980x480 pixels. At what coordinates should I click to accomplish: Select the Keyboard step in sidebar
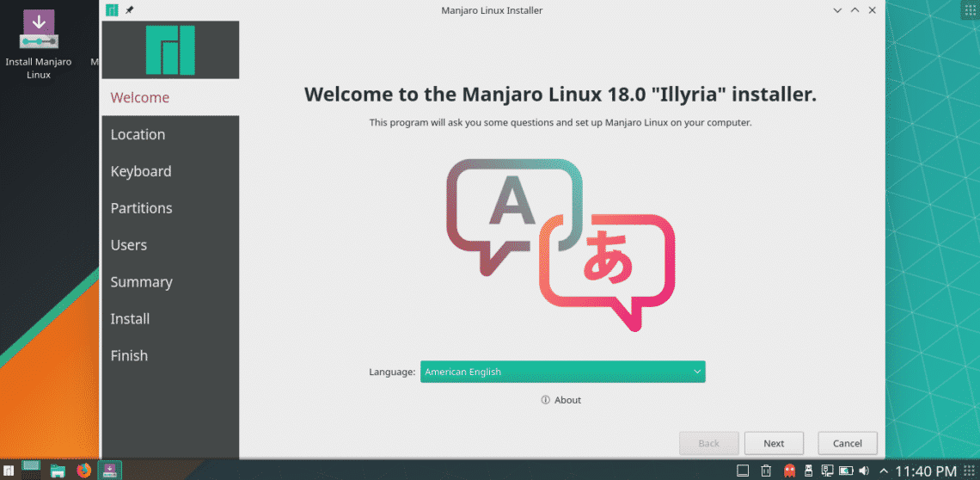point(170,171)
